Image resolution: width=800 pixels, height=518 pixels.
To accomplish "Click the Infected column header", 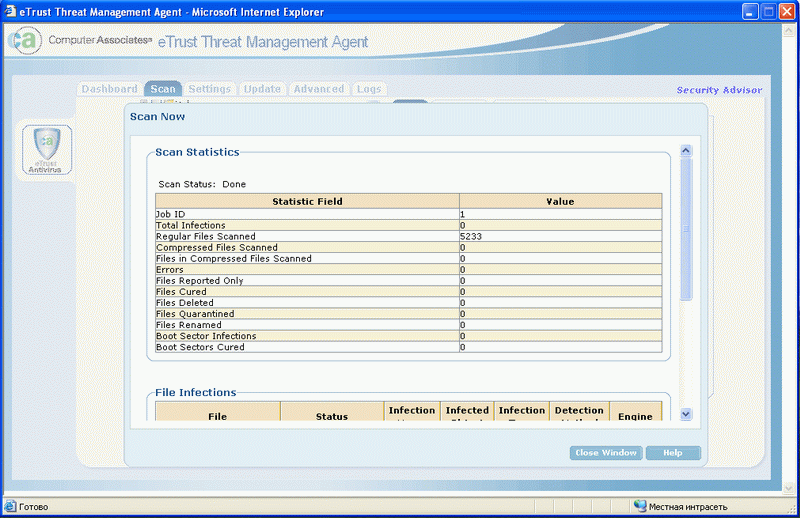I will coord(467,411).
